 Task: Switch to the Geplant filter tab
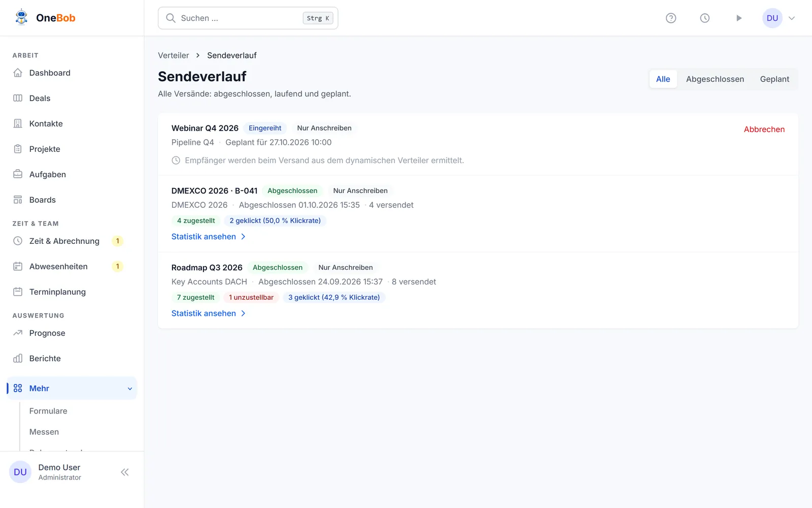pyautogui.click(x=774, y=79)
